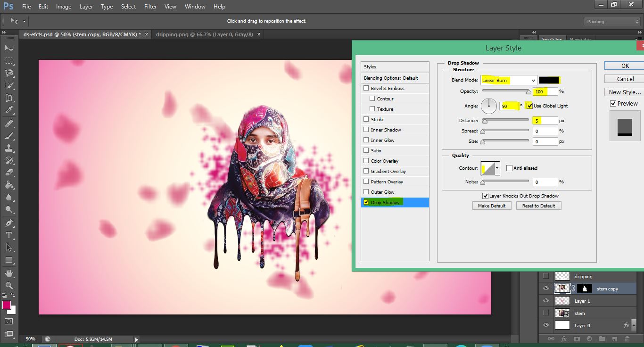The height and width of the screenshot is (347, 644).
Task: Open the Blend Mode dropdown
Action: point(508,80)
